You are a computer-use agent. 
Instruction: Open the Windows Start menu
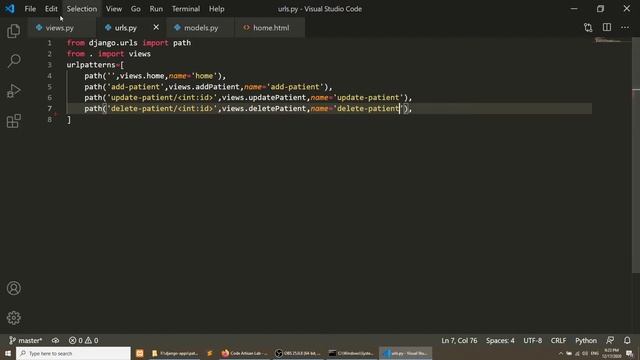point(8,353)
